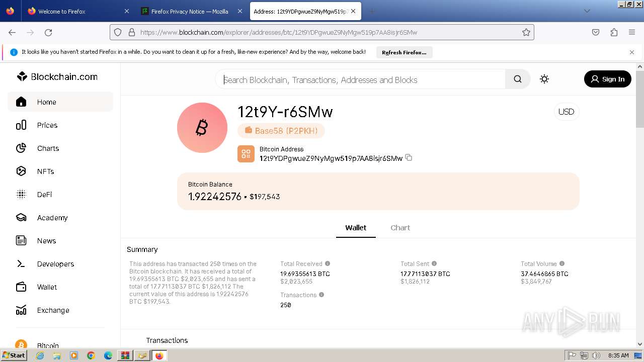
Task: Show info for Transactions count
Action: 321,295
